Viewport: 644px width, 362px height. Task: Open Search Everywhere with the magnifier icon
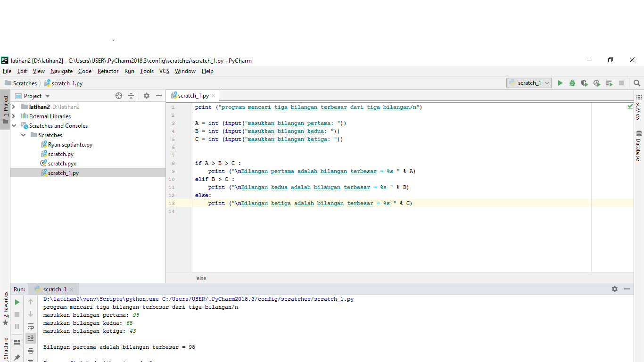(x=637, y=83)
